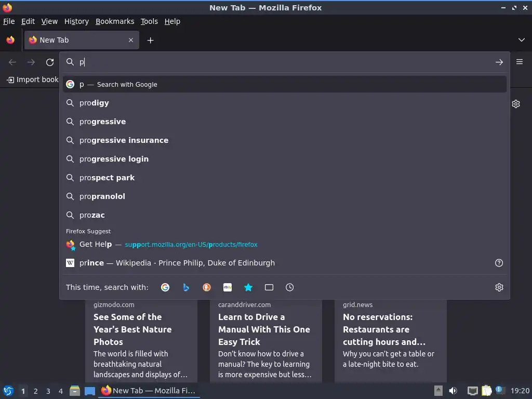This screenshot has width=532, height=399.
Task: Open caranddriver 'Learn to Drive a Manual' article
Action: pyautogui.click(x=265, y=341)
